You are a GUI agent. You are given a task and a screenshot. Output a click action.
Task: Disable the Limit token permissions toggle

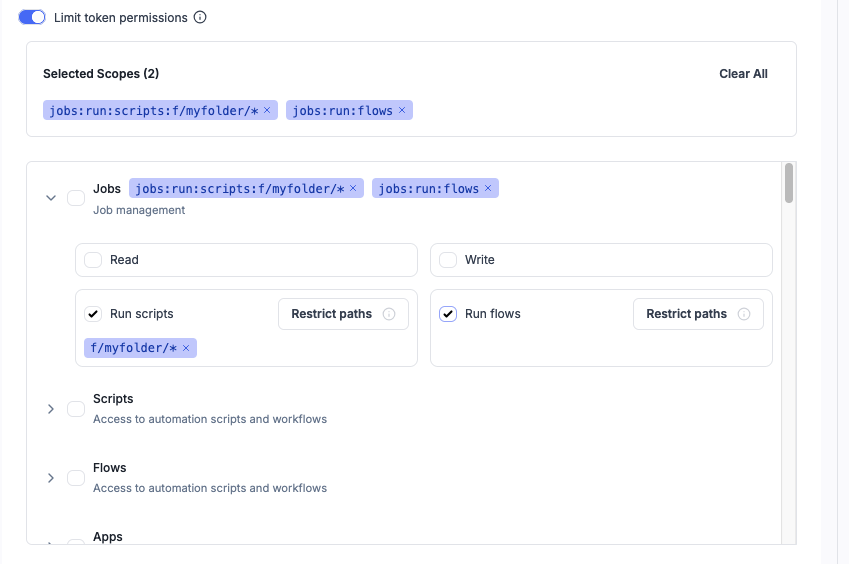pos(32,17)
